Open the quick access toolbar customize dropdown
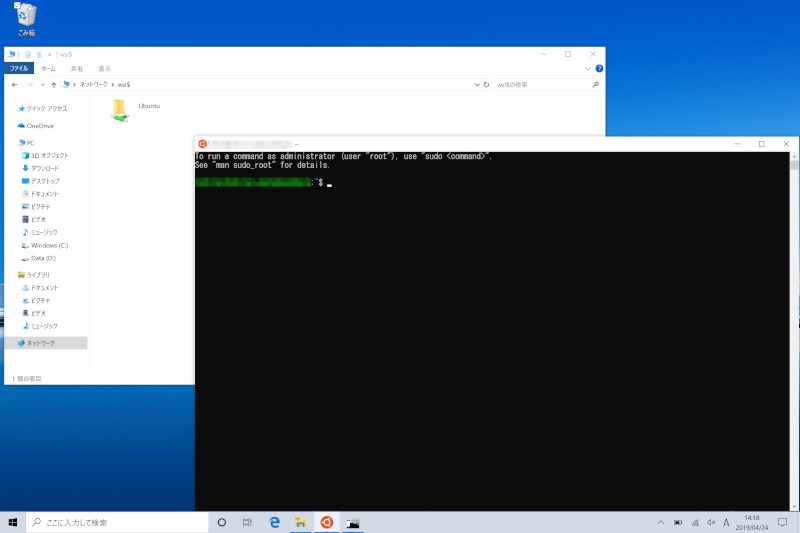This screenshot has width=800, height=533. 49,54
